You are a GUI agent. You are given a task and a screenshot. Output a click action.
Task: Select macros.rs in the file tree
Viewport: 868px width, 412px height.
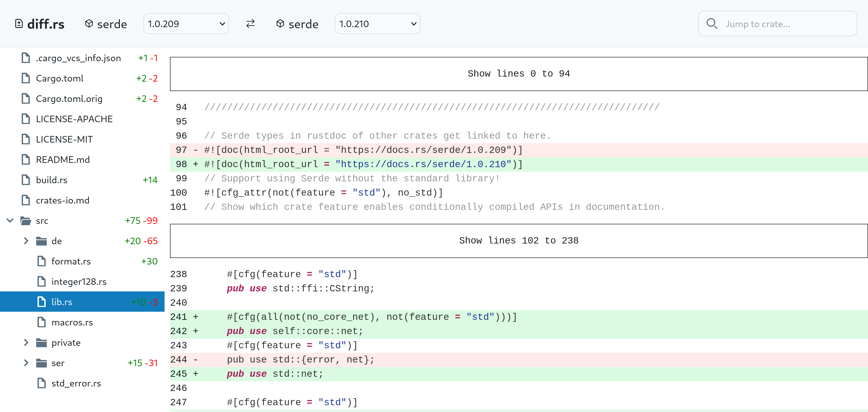point(72,323)
